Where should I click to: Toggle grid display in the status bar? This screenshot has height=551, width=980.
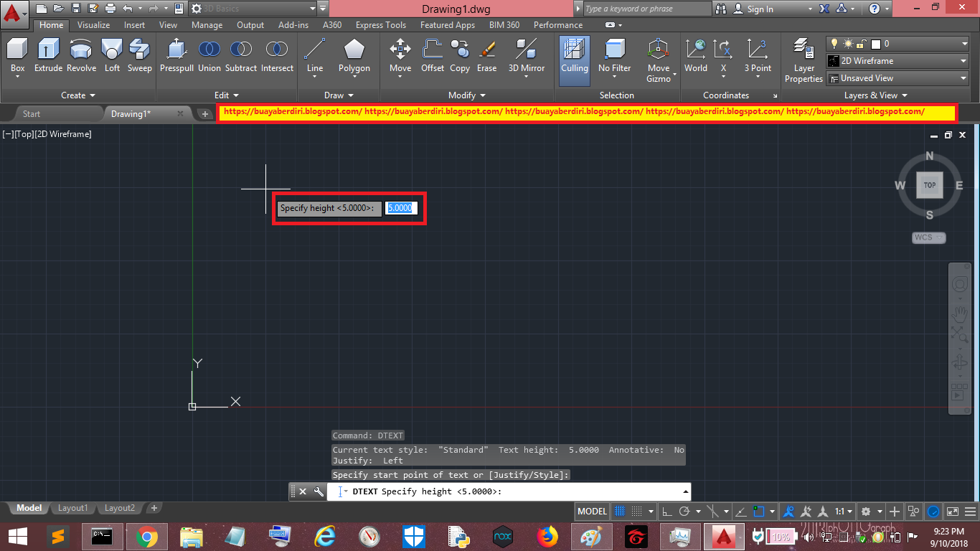[619, 511]
